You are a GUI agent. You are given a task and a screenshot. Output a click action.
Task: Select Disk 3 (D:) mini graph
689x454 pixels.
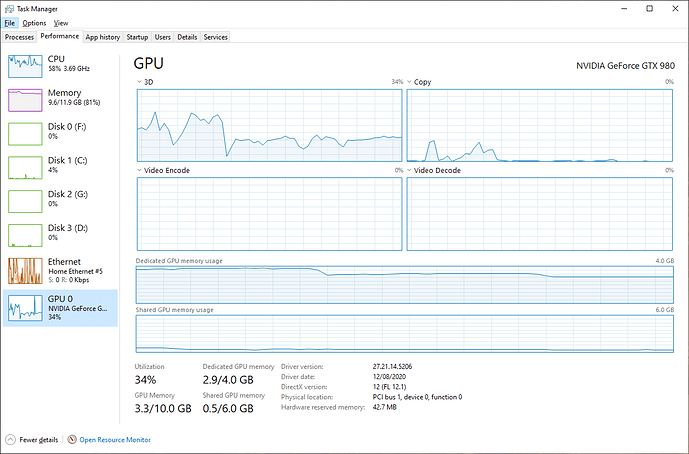pos(25,235)
